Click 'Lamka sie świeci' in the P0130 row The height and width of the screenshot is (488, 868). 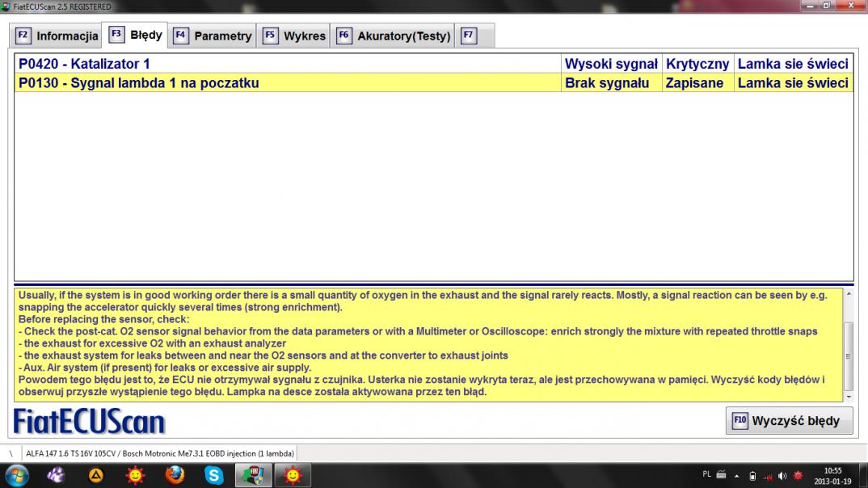pos(794,83)
